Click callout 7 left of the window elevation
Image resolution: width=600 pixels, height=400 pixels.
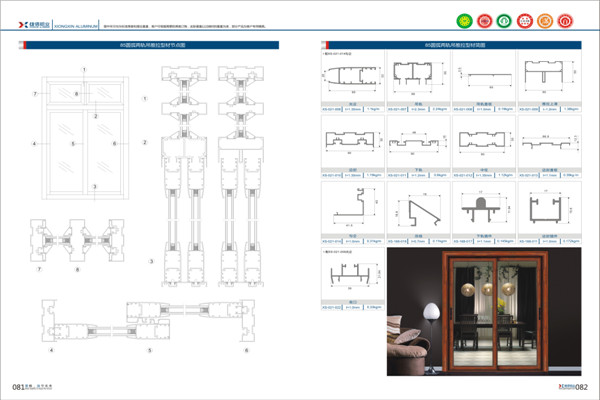[35, 94]
